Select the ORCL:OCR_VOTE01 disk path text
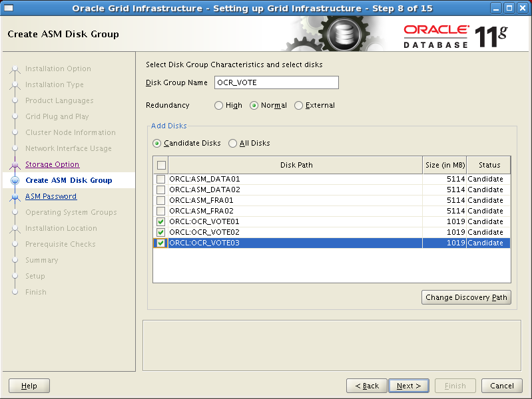The image size is (532, 399). 204,221
